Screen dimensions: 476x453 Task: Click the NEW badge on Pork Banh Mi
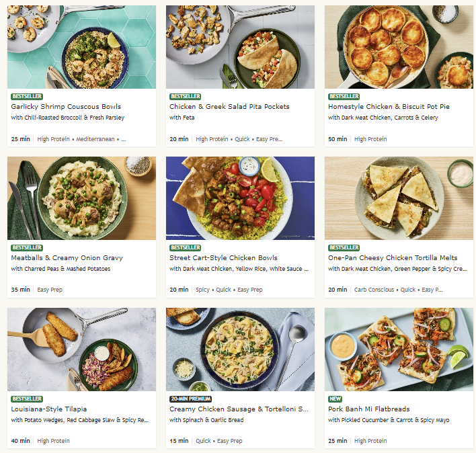[x=335, y=399]
